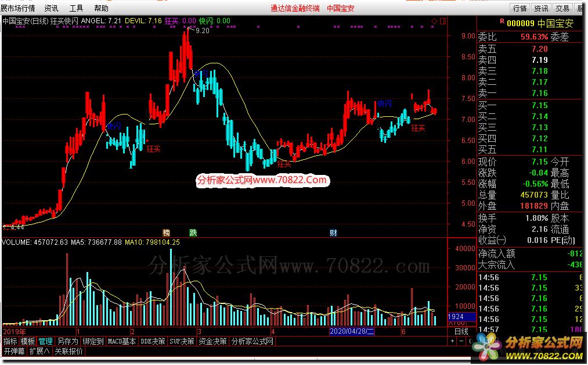Click the 卖四 price 7.19
588x365 pixels.
[x=540, y=60]
